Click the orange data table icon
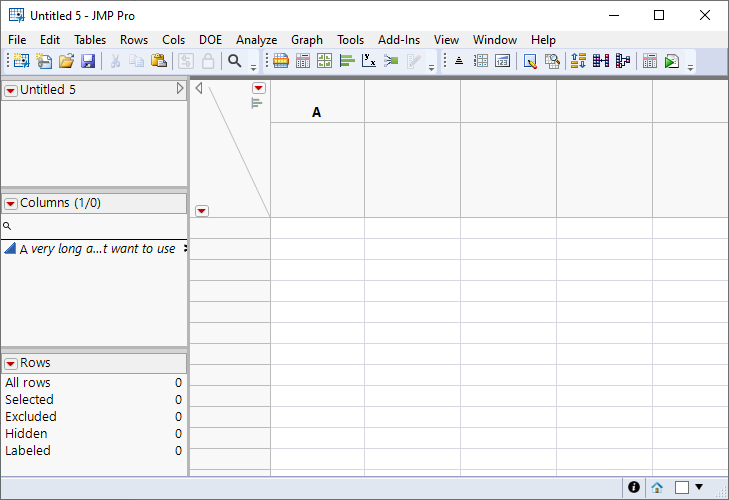729x500 pixels. 281,61
